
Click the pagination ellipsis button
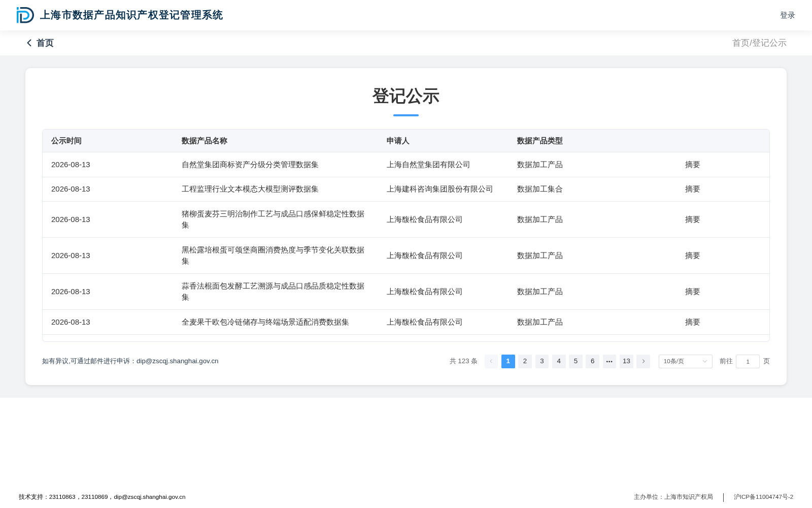(610, 361)
